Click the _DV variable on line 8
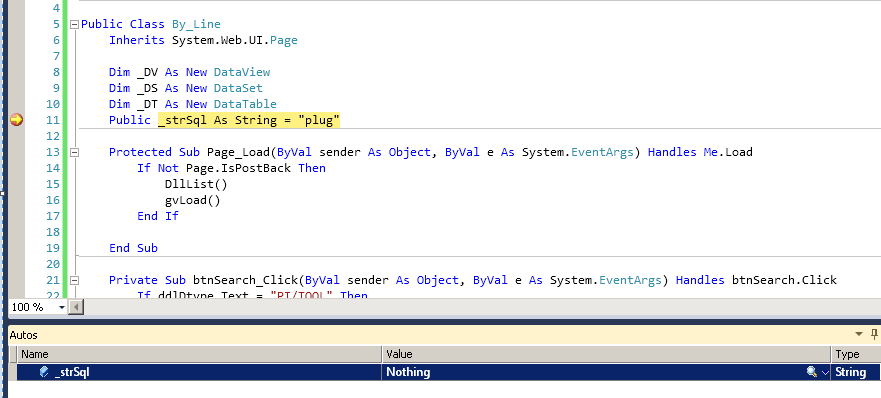 pos(147,72)
